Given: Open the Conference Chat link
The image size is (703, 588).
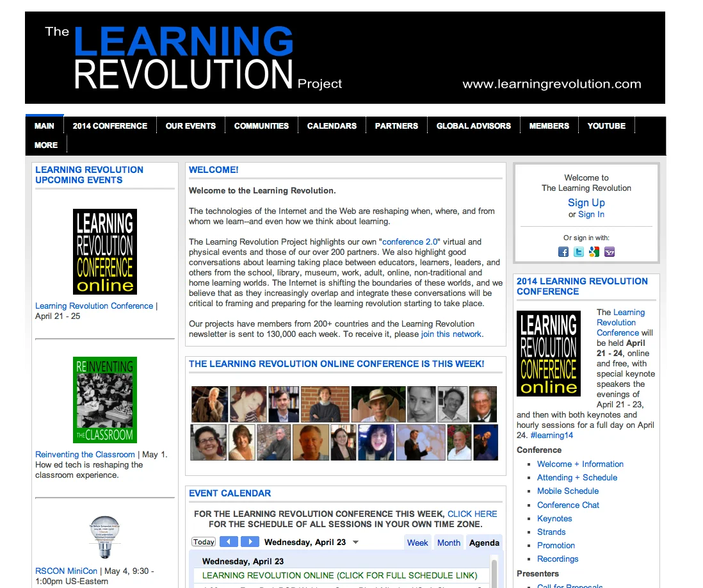Looking at the screenshot, I should pyautogui.click(x=568, y=505).
